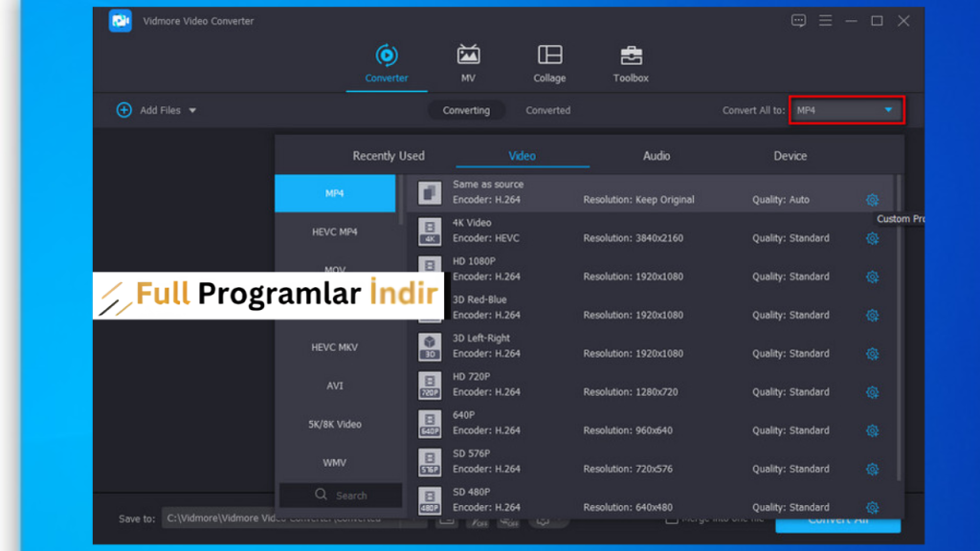
Task: Open settings gear for 3D Red-Blue preset
Action: click(x=872, y=316)
